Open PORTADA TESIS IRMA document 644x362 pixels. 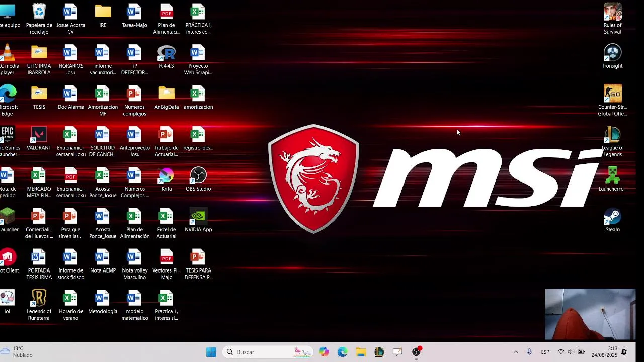(x=39, y=264)
